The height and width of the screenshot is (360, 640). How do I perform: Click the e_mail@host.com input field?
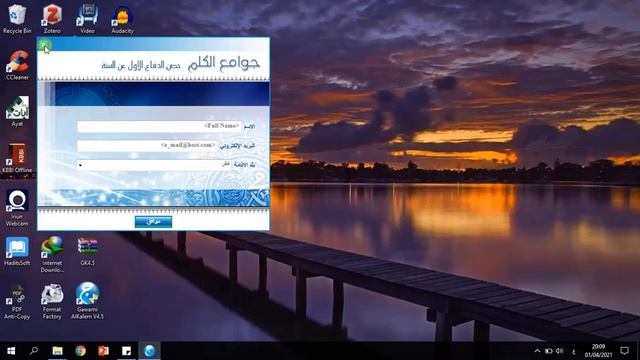[147, 146]
